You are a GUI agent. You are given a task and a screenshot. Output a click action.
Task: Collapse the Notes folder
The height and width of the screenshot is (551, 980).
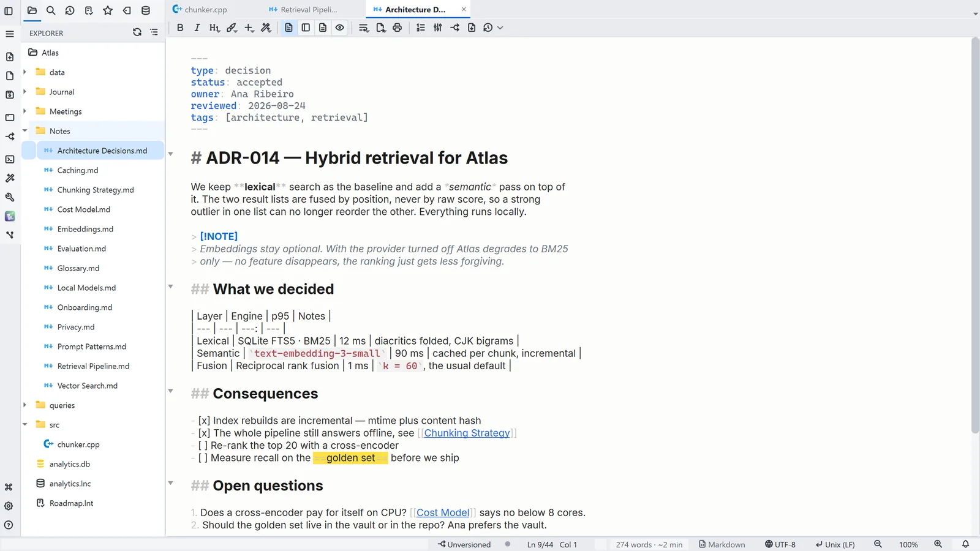(x=25, y=131)
